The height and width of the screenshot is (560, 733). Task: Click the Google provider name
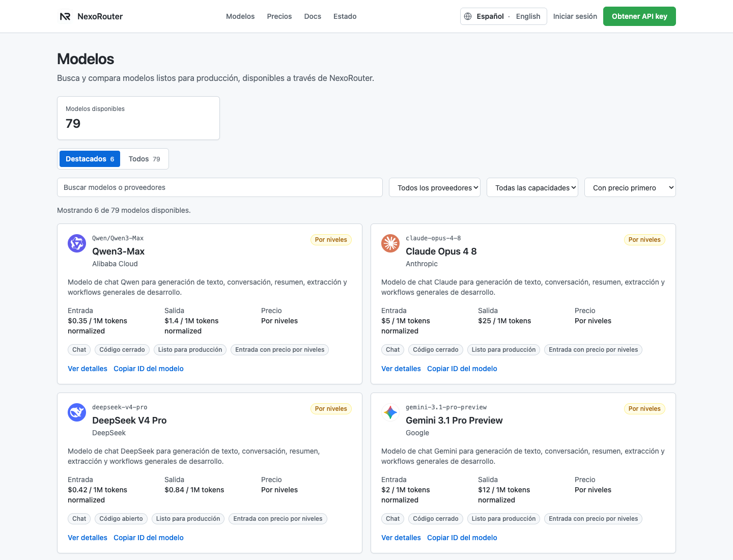(x=417, y=433)
